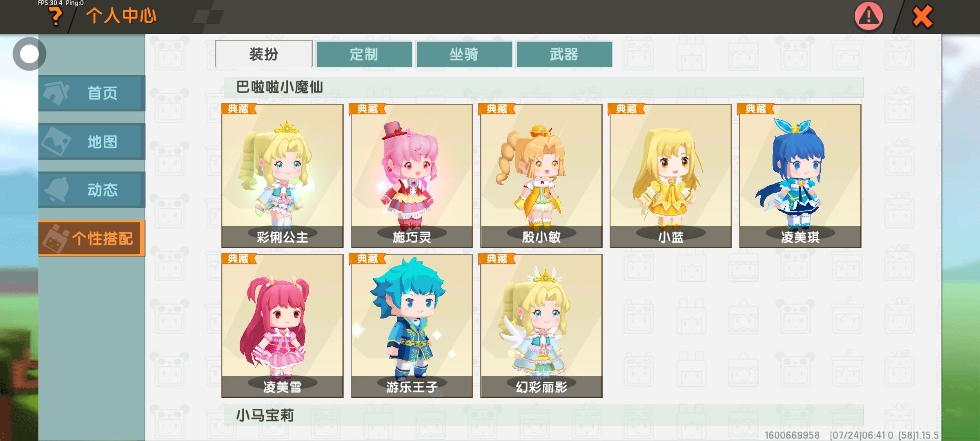Image resolution: width=980 pixels, height=441 pixels.
Task: Select the 施巧灵 pink-haired skin
Action: pyautogui.click(x=412, y=176)
